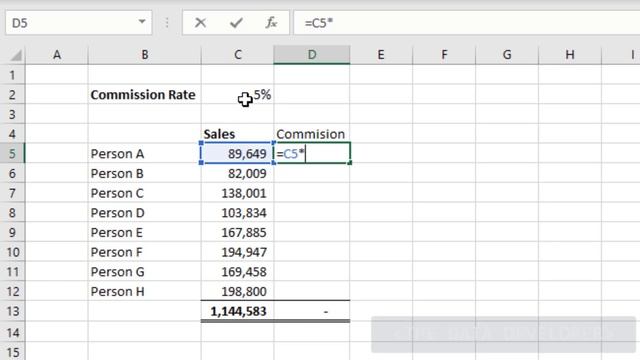The height and width of the screenshot is (360, 640).
Task: Click the Person A cell
Action: click(144, 153)
